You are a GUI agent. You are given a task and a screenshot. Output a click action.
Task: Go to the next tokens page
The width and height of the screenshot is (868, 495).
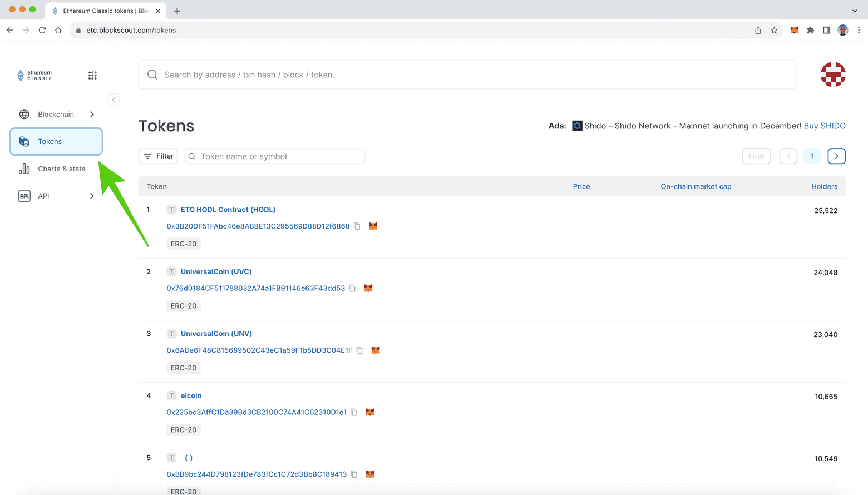click(836, 156)
